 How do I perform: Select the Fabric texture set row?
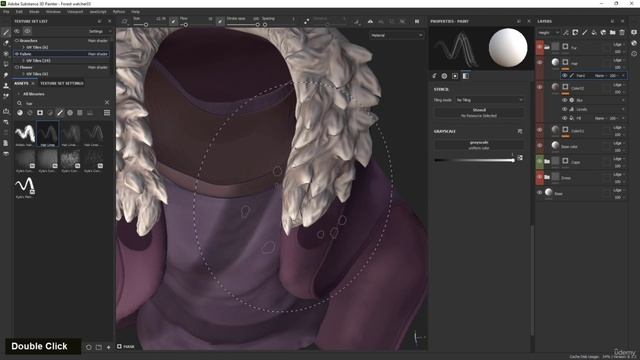click(x=62, y=54)
